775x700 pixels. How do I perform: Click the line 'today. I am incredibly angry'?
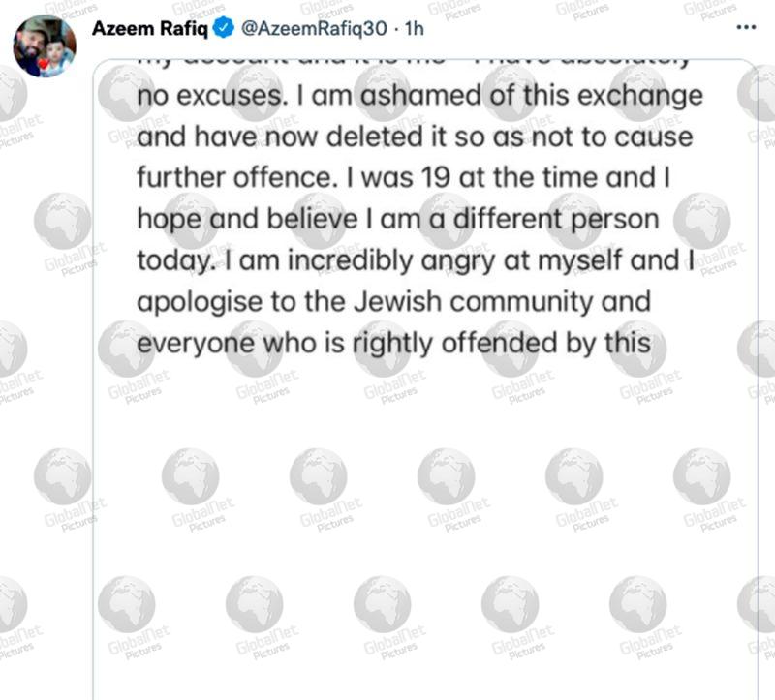pos(416,260)
